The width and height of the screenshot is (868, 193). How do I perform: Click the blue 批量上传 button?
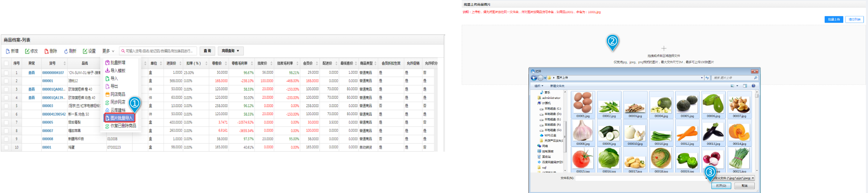[x=834, y=20]
